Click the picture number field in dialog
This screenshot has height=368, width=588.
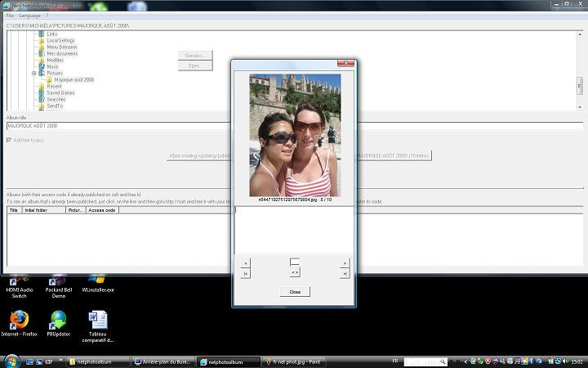295,262
